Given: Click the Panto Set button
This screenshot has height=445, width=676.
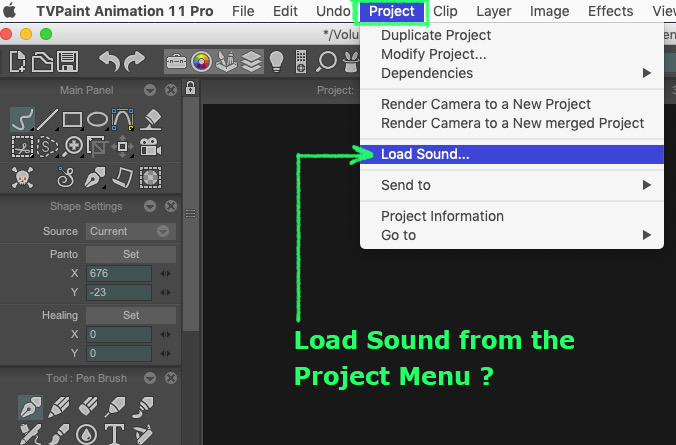Looking at the screenshot, I should pos(131,254).
